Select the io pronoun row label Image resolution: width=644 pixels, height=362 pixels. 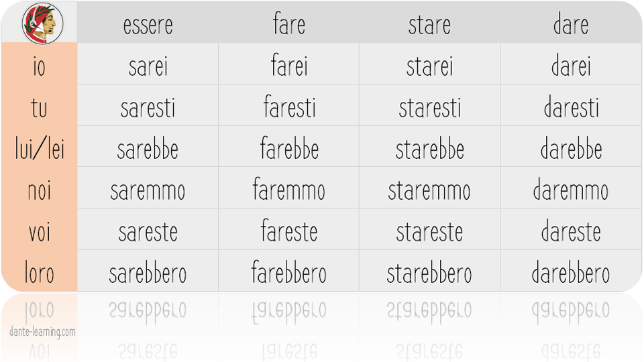pos(40,66)
